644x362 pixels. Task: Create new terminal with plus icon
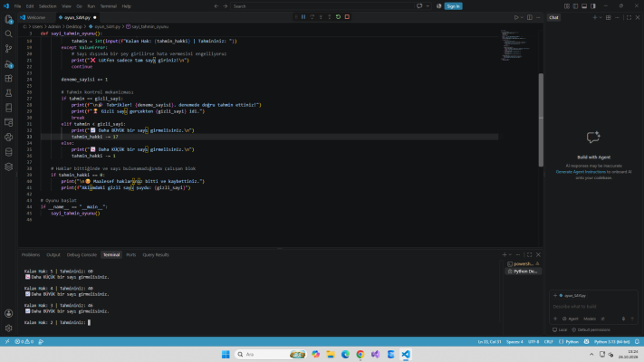[x=505, y=255]
